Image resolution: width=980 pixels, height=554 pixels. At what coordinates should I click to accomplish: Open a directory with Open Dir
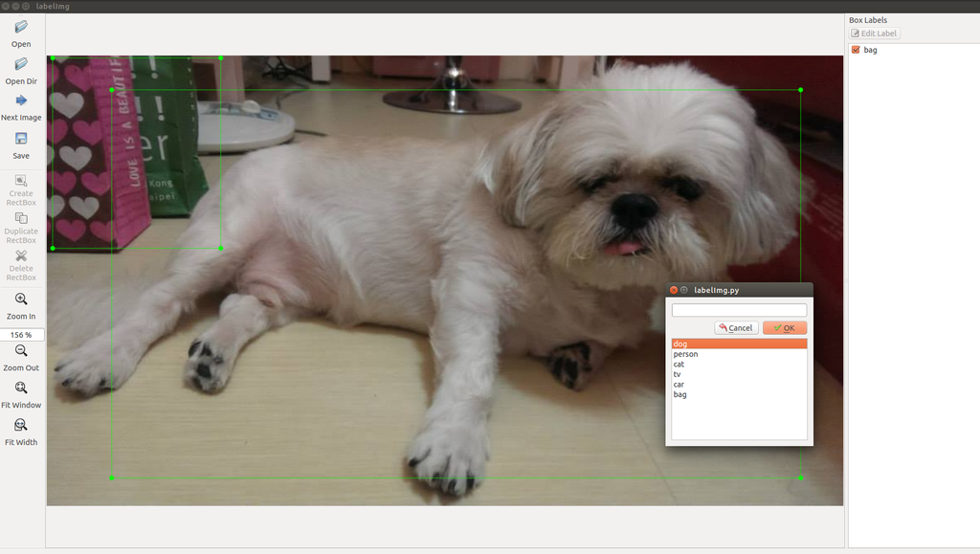[21, 65]
